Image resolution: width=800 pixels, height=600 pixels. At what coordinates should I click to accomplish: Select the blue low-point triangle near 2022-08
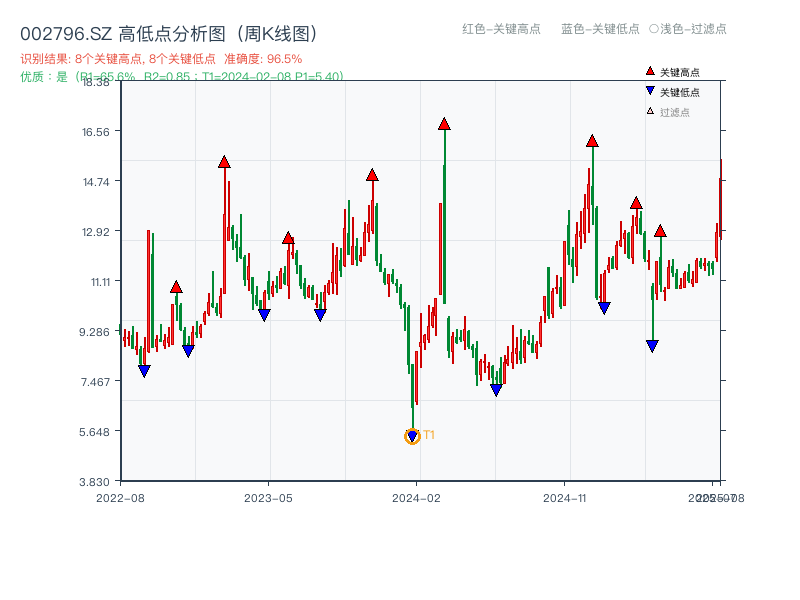(x=146, y=369)
